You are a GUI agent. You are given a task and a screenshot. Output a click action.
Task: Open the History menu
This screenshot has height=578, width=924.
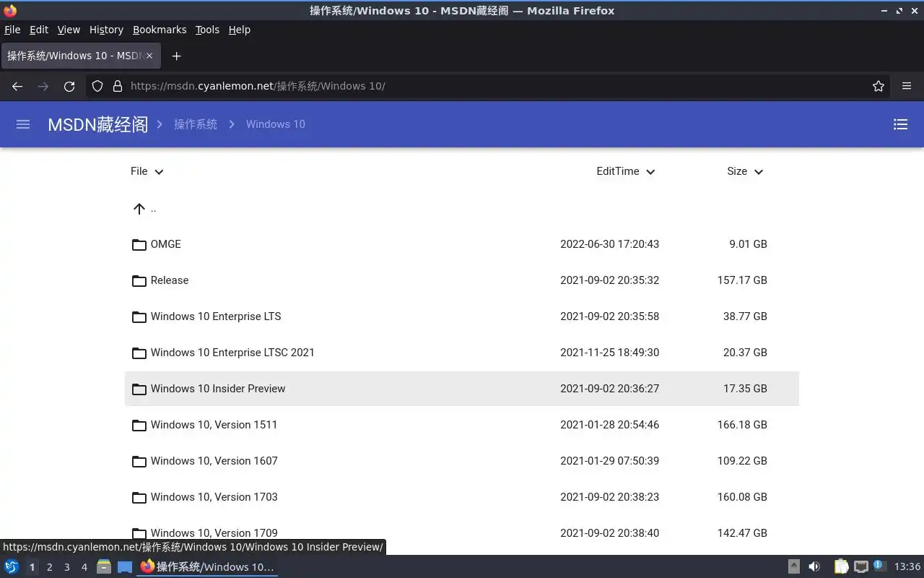point(106,30)
